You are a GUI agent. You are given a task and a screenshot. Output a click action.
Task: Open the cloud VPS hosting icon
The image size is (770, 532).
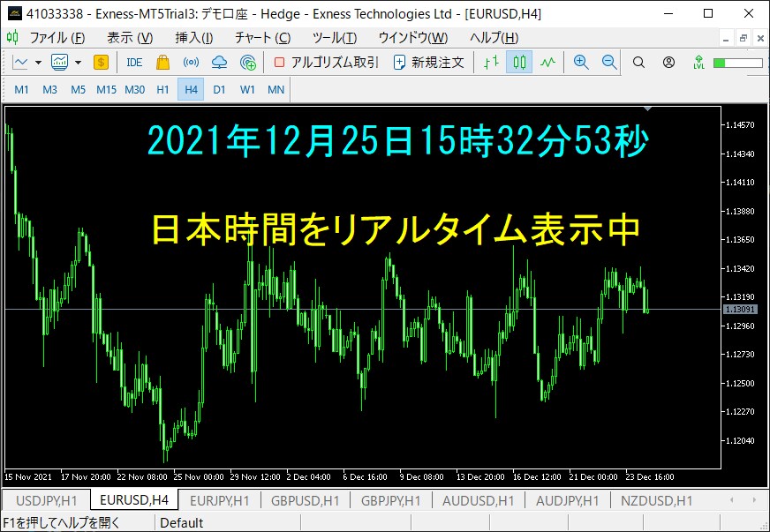point(220,63)
